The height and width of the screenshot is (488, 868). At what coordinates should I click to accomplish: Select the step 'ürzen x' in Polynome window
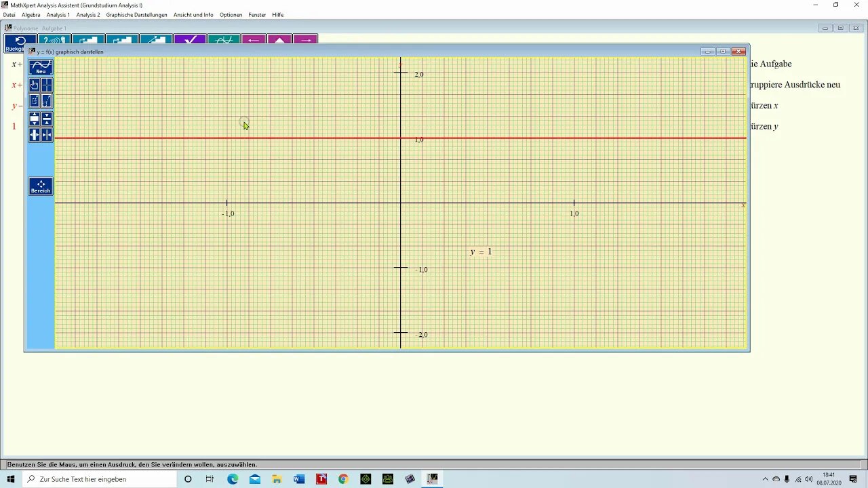coord(764,106)
